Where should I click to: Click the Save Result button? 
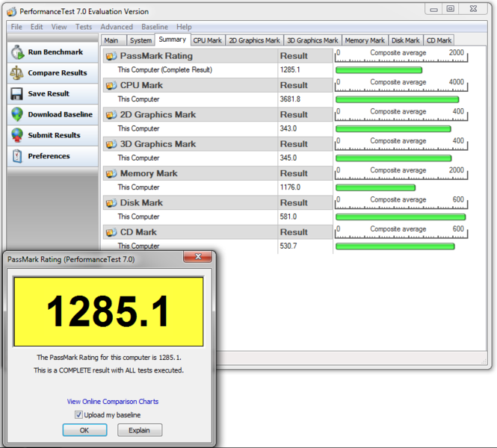[52, 94]
